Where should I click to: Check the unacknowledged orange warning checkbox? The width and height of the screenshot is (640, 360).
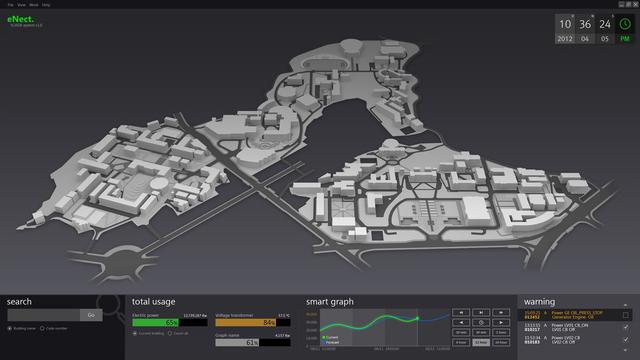coord(625,315)
